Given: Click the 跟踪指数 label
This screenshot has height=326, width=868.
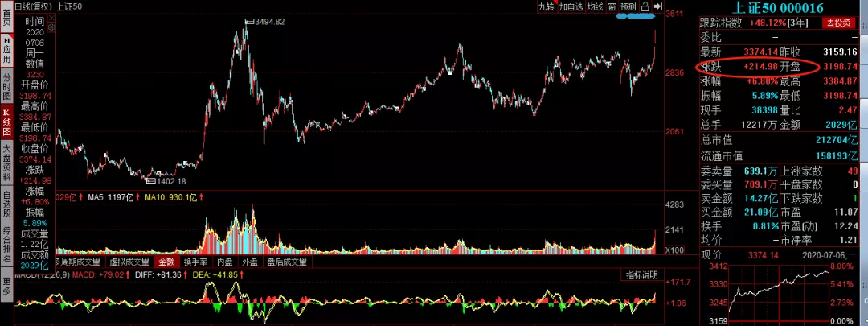Looking at the screenshot, I should coord(721,23).
